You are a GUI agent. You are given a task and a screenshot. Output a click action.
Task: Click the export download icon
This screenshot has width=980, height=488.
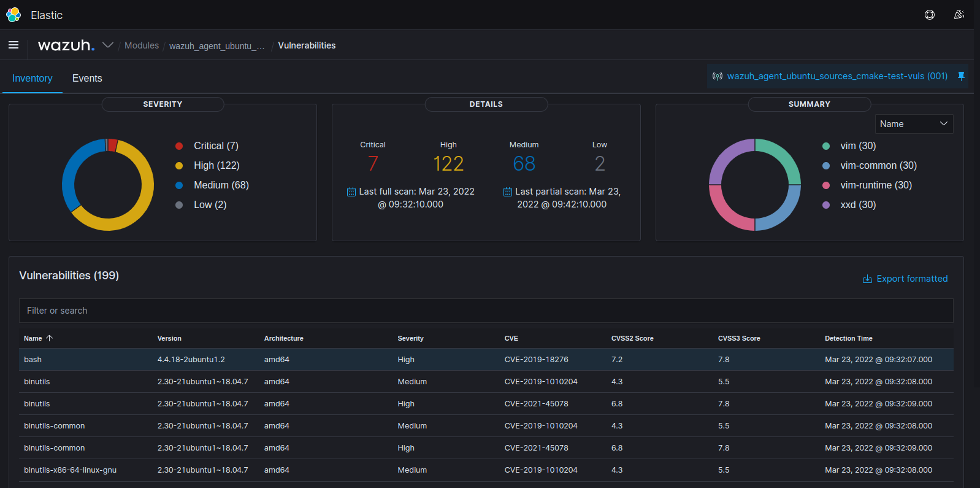pyautogui.click(x=867, y=279)
